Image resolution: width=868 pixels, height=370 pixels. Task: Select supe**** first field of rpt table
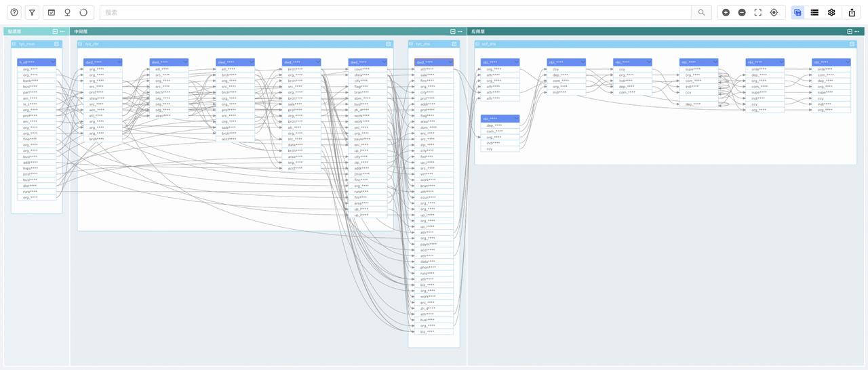tap(698, 69)
